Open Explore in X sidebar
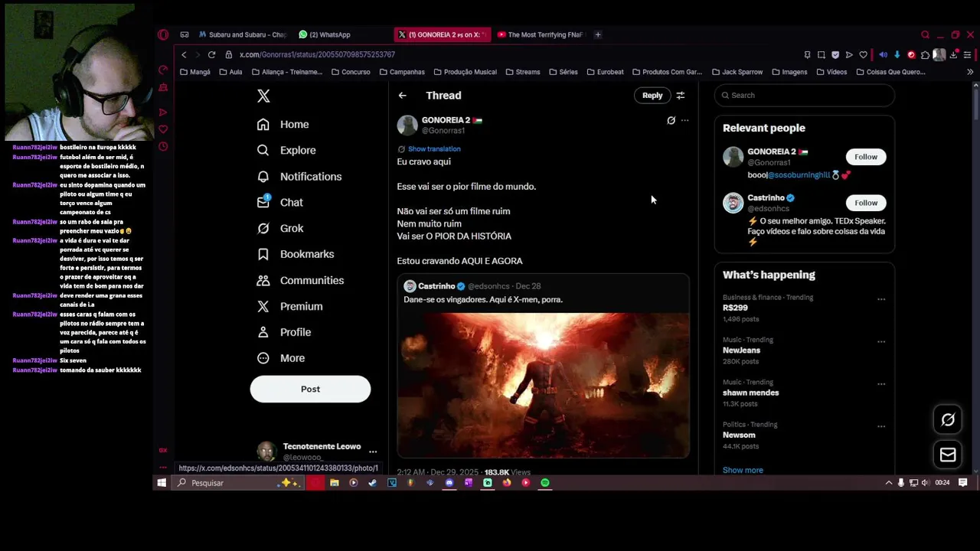 286,150
